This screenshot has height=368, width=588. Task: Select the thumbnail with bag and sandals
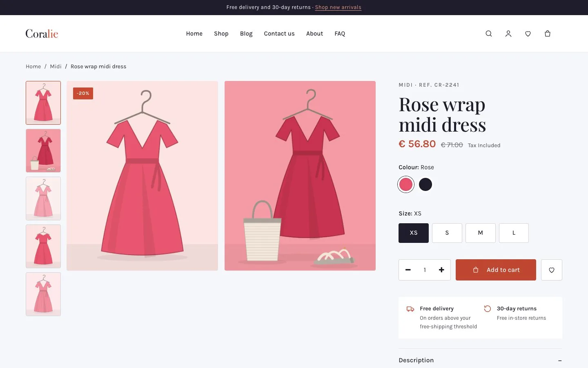coord(43,150)
